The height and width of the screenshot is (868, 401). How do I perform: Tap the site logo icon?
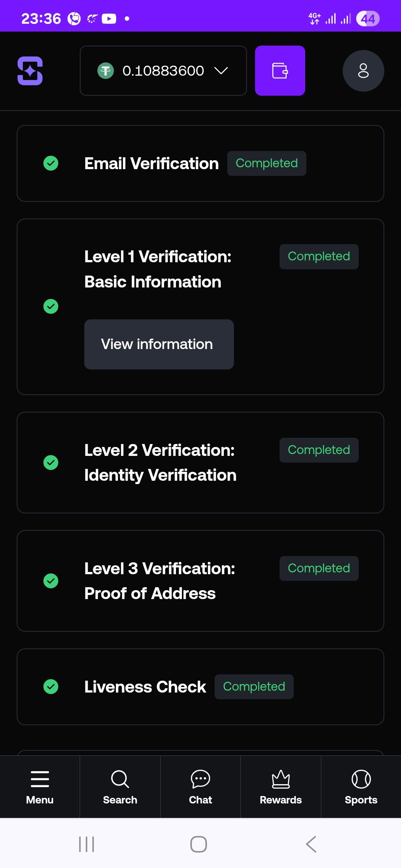tap(30, 70)
